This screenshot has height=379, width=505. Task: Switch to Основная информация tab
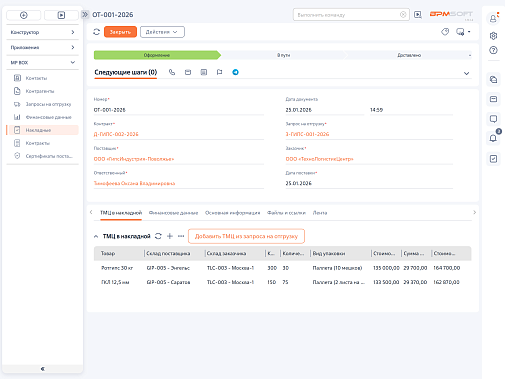pyautogui.click(x=232, y=213)
